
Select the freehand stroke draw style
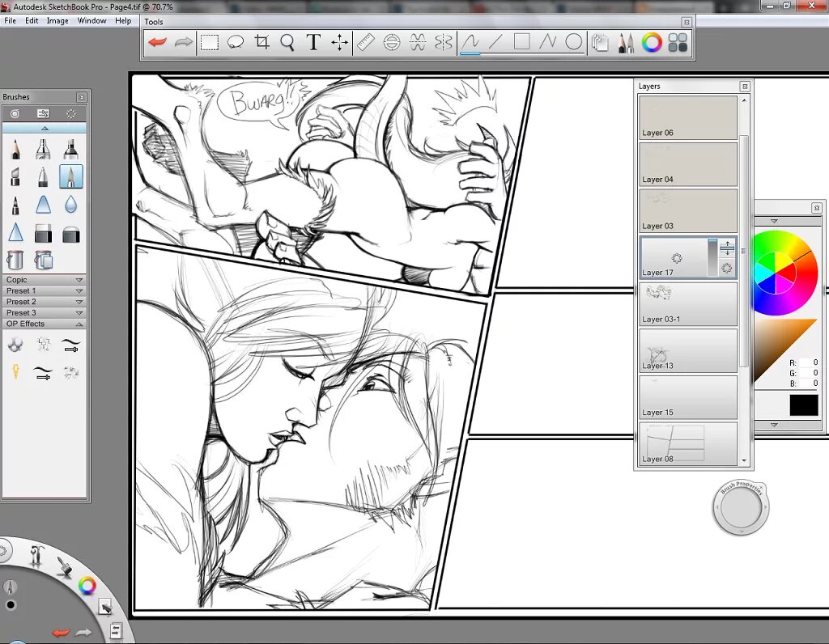pyautogui.click(x=470, y=42)
